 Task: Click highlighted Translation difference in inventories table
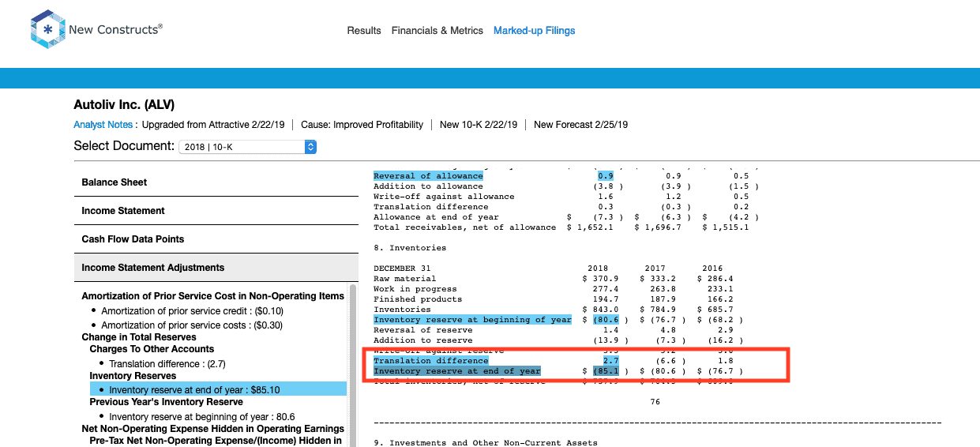click(x=431, y=361)
